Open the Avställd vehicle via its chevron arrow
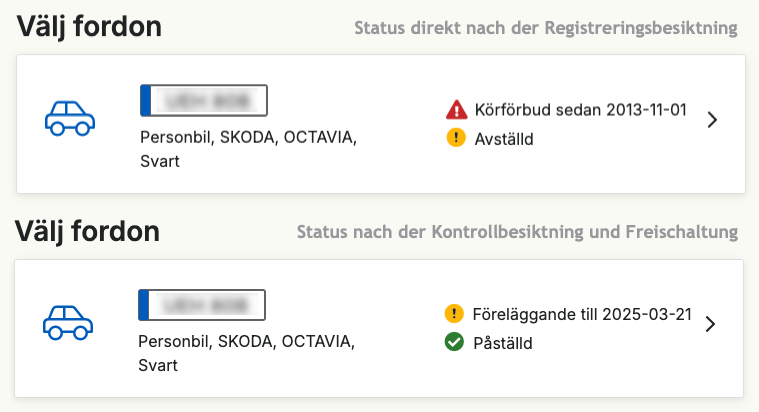 tap(712, 120)
